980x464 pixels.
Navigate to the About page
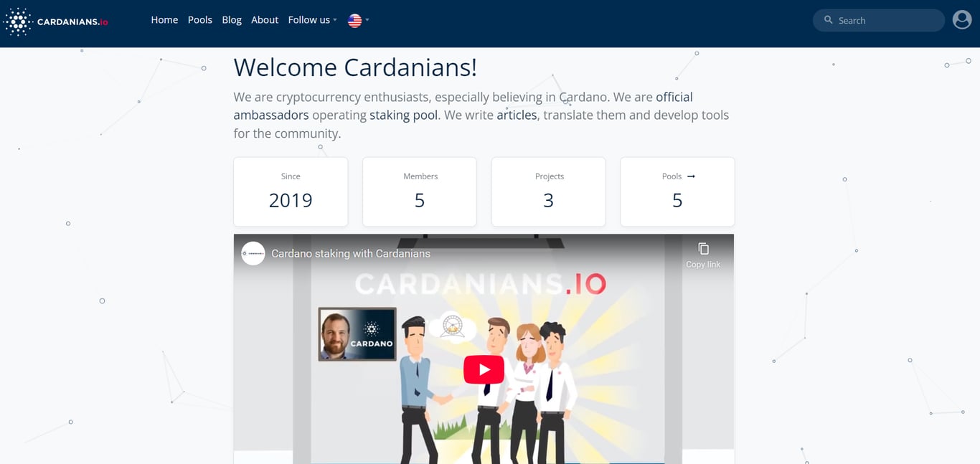(264, 19)
